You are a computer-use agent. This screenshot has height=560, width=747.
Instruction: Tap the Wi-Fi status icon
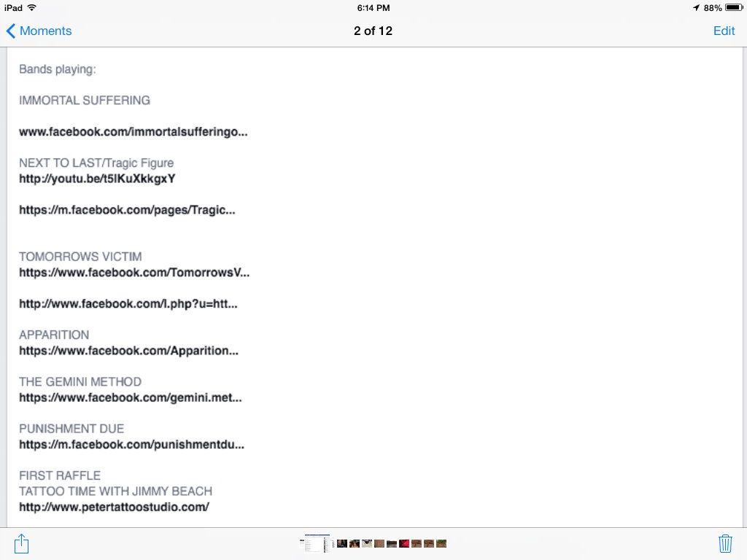[32, 7]
